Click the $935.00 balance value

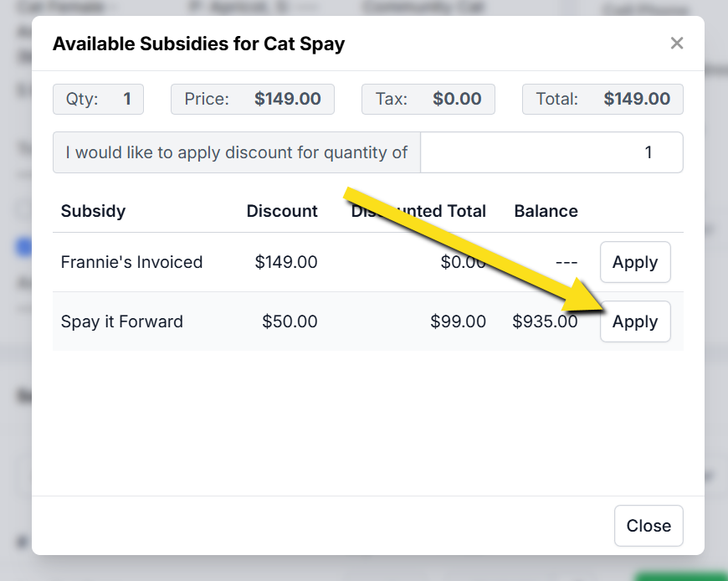click(545, 321)
